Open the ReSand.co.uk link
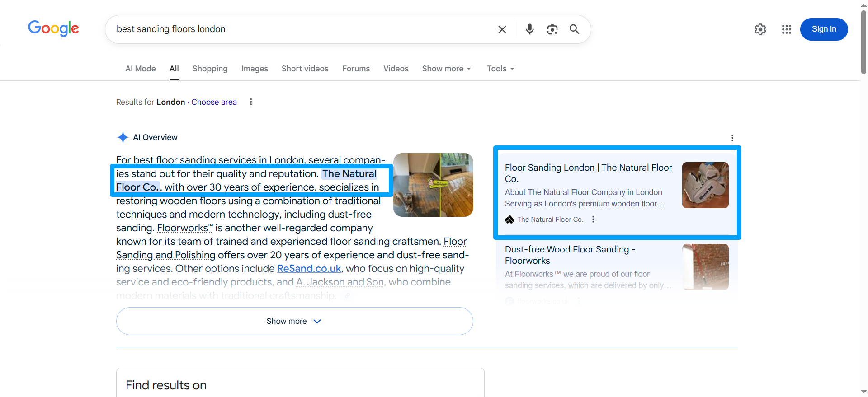The image size is (868, 397). pyautogui.click(x=309, y=269)
